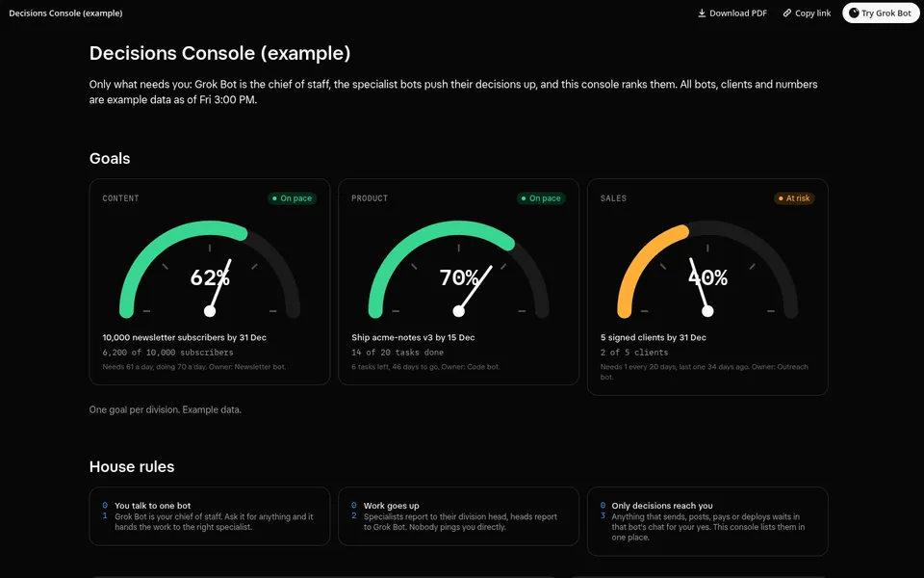Click the chain link icon
924x578 pixels.
(786, 13)
